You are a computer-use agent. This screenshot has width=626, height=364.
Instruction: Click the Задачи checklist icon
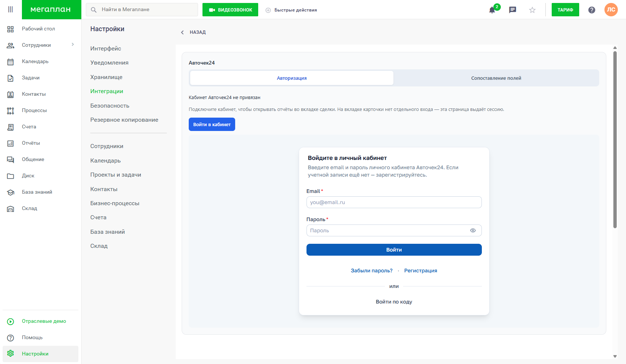point(10,78)
